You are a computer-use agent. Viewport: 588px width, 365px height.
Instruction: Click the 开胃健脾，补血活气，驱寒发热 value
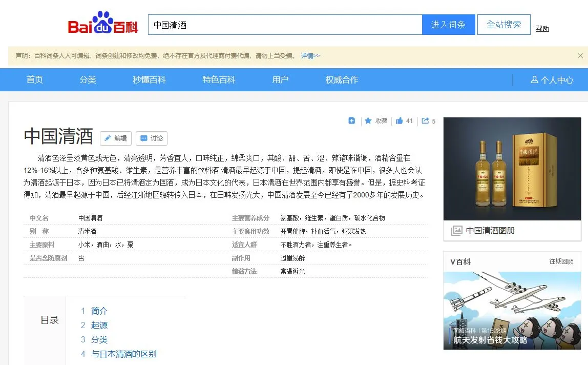tap(323, 231)
